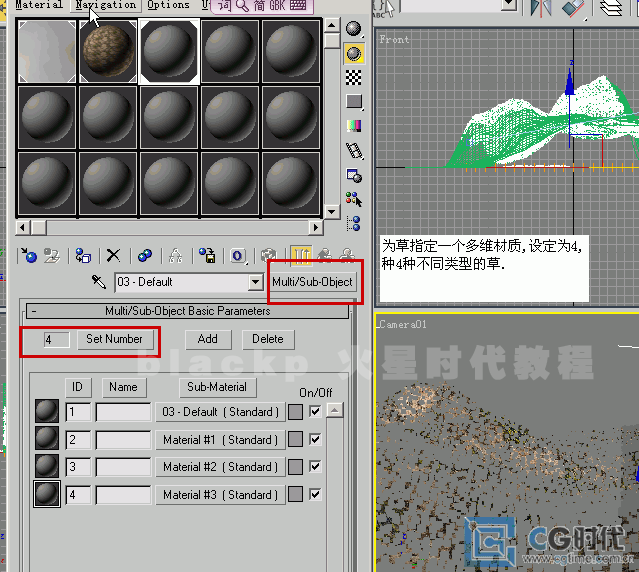639x572 pixels.
Task: Click the Make Unique icon
Action: coord(176,256)
